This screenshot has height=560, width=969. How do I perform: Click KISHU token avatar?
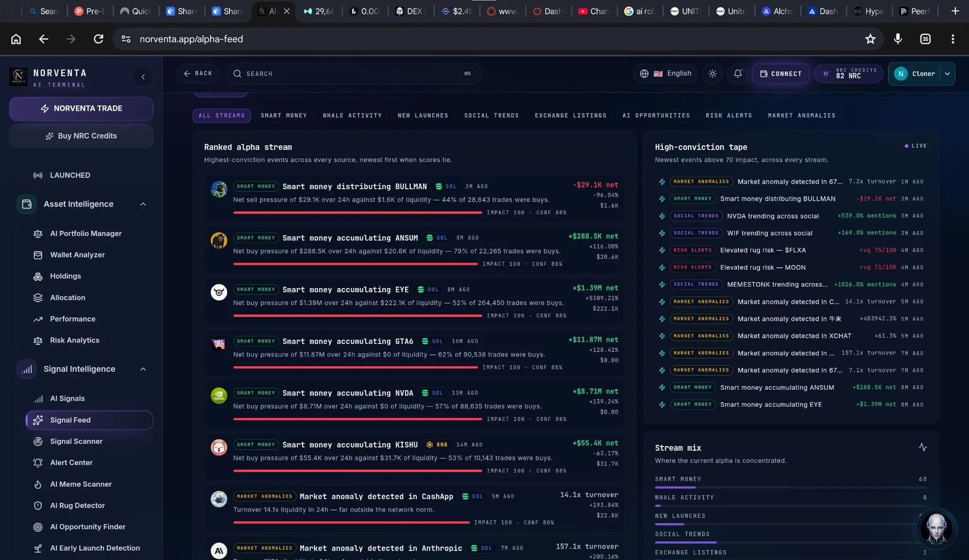click(219, 447)
